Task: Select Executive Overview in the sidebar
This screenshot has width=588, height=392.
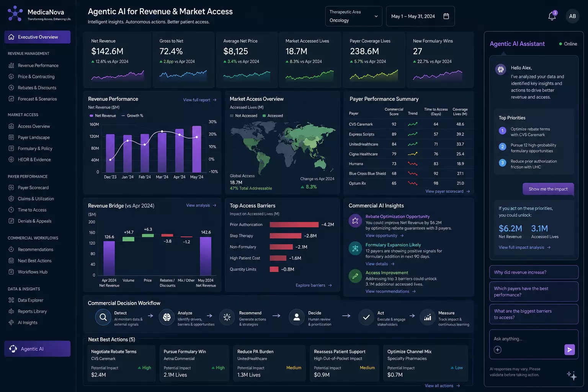Action: (x=37, y=37)
